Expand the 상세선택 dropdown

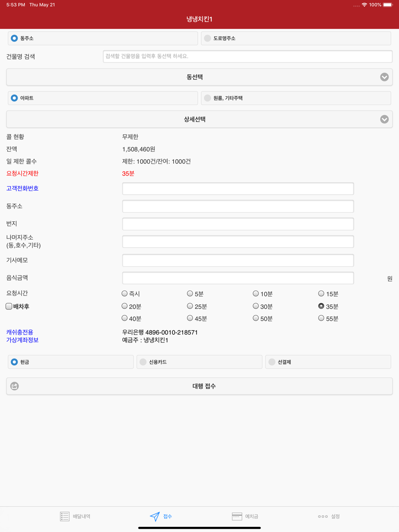tap(199, 119)
